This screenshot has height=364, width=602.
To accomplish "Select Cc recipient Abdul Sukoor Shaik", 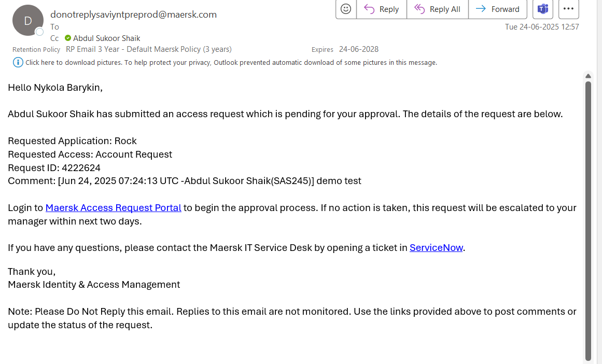I will (x=106, y=38).
